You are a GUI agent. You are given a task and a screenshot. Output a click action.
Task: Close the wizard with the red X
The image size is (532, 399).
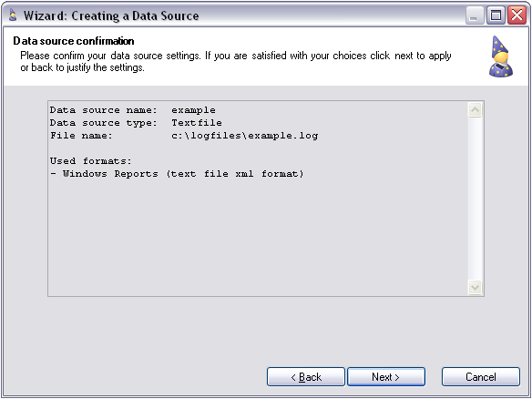517,15
